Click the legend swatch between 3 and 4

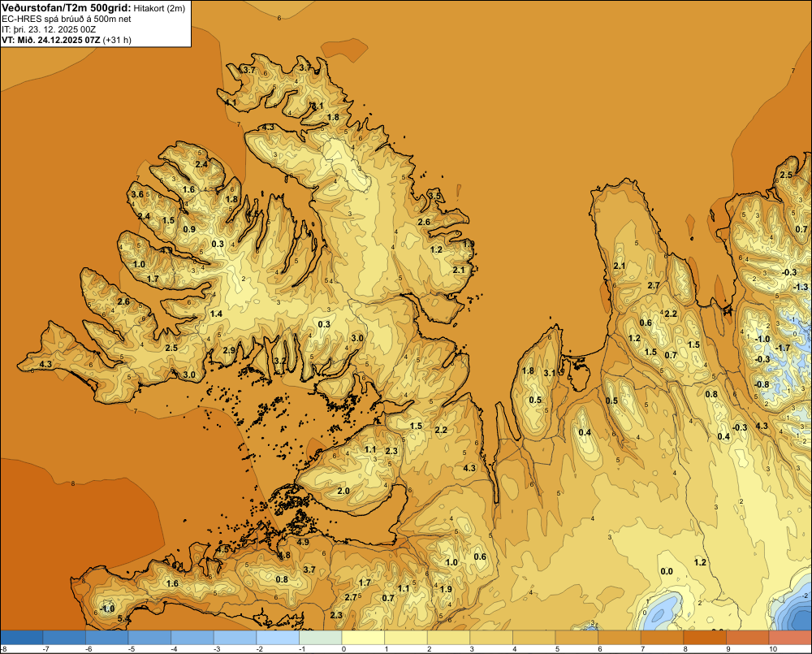pyautogui.click(x=491, y=637)
